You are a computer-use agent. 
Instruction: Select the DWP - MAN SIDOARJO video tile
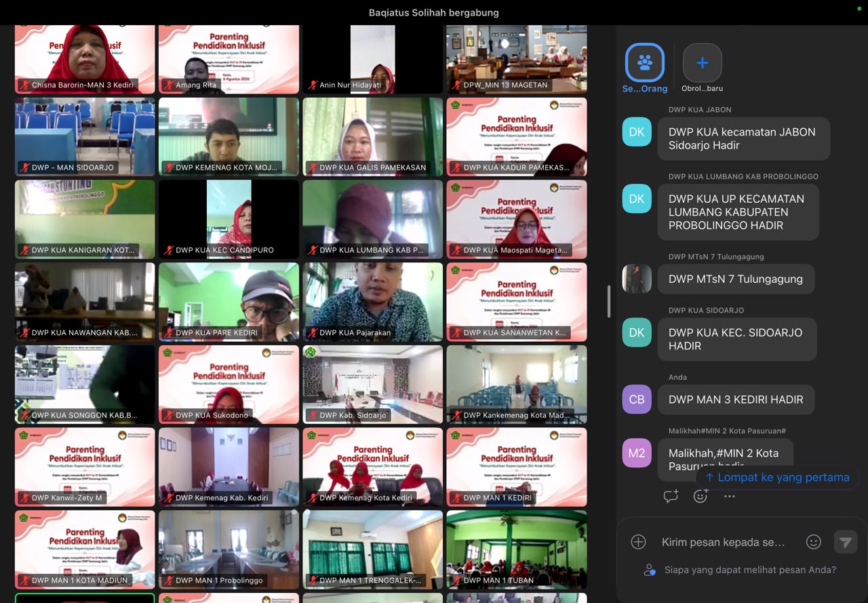coord(85,137)
